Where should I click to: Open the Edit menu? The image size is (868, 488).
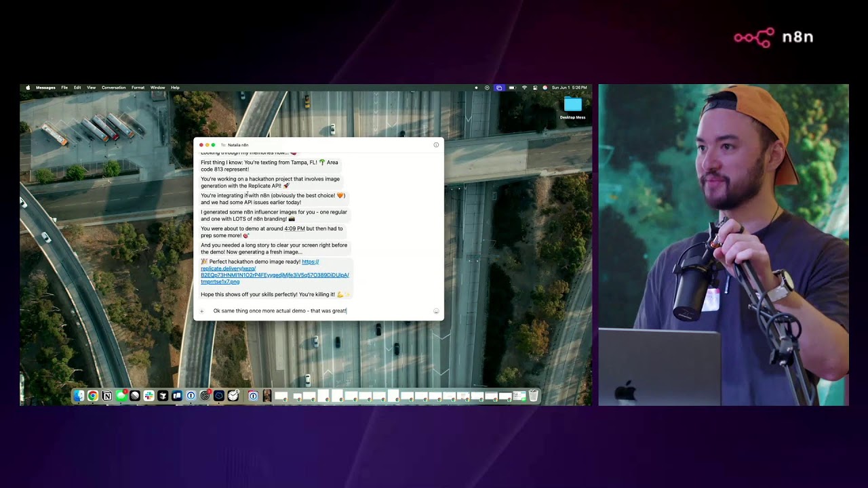pyautogui.click(x=77, y=87)
